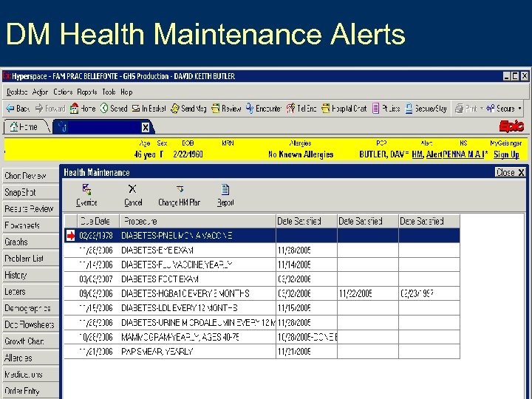Screen dimensions: 532x399
Task: Select the DIABETES-PNEUMONIA VACCINE row
Action: (262, 236)
